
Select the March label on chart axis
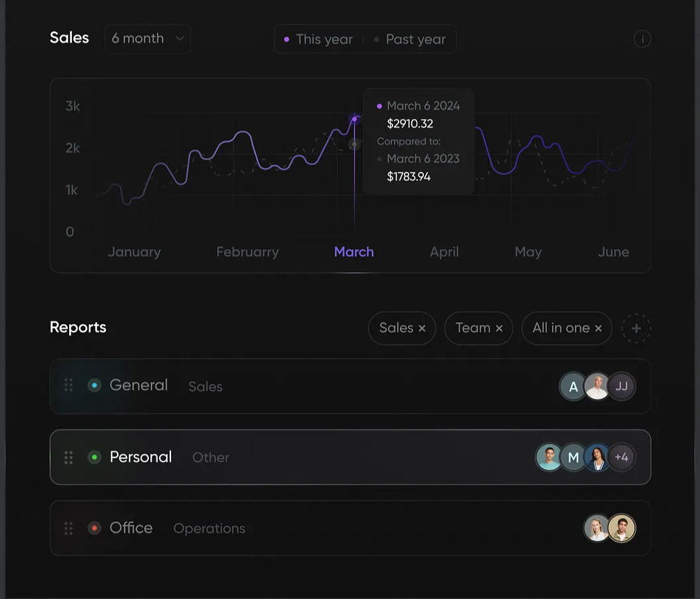pyautogui.click(x=354, y=252)
